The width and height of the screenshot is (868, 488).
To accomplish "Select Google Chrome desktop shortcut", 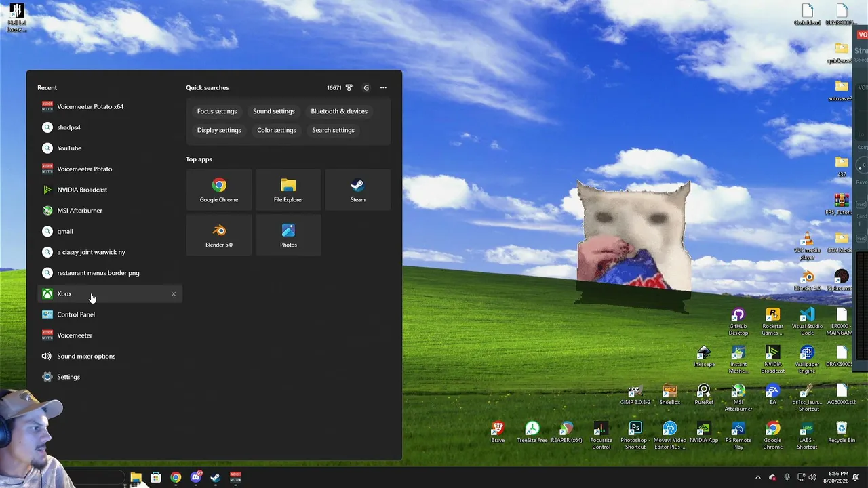I will pyautogui.click(x=772, y=434).
